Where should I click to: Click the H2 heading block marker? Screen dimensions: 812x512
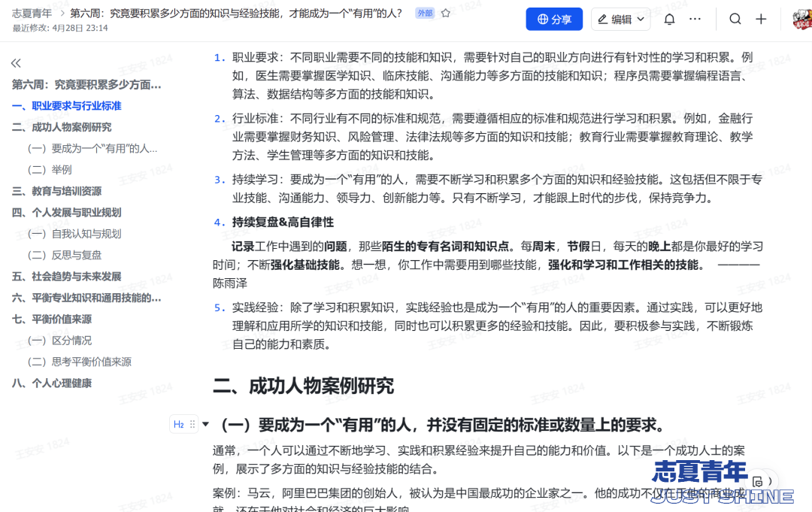pyautogui.click(x=179, y=425)
